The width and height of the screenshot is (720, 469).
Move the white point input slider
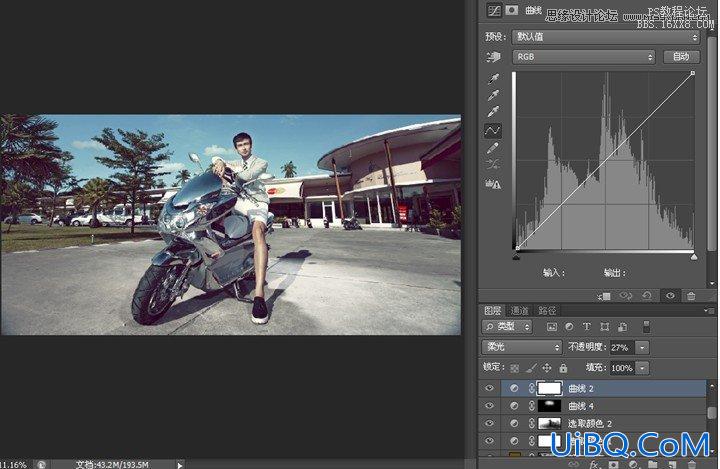pyautogui.click(x=694, y=256)
